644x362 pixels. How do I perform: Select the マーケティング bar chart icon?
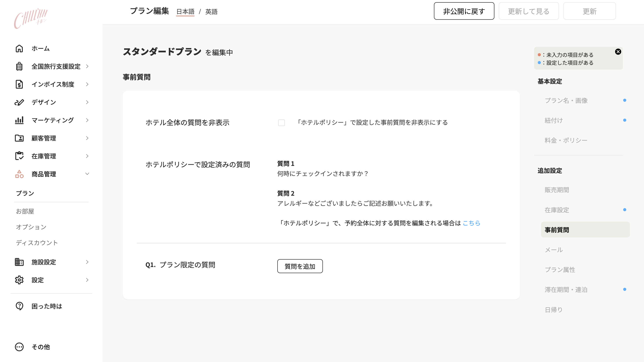(19, 120)
